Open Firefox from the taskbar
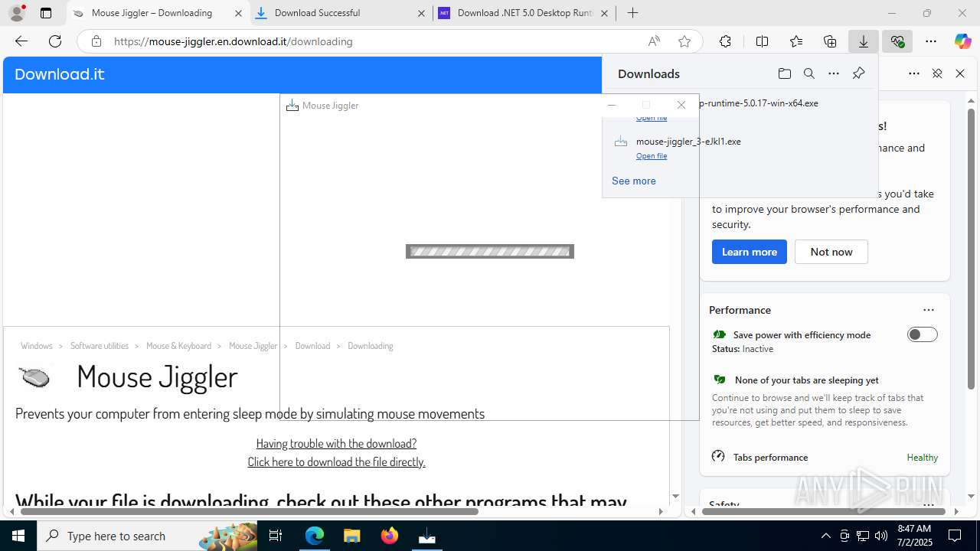Screen dimensions: 980x551 click(x=390, y=536)
